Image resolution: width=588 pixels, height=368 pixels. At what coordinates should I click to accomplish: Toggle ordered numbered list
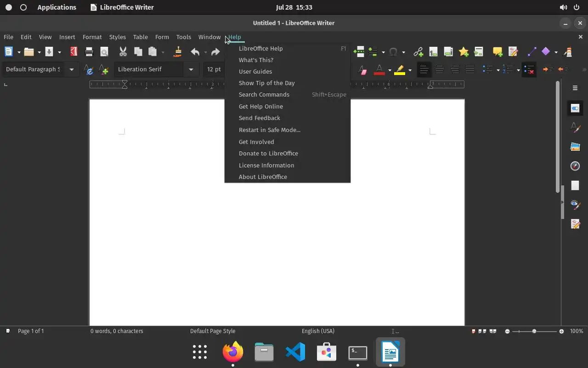(508, 70)
